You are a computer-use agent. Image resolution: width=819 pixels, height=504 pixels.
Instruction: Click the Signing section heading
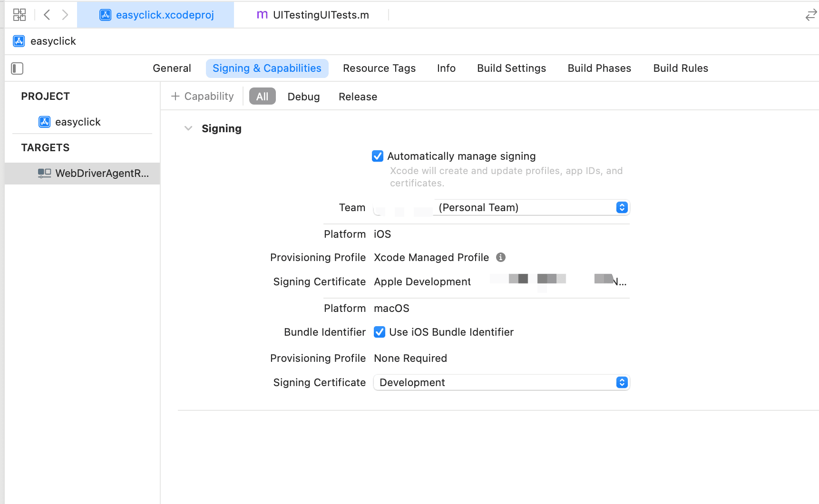point(222,128)
